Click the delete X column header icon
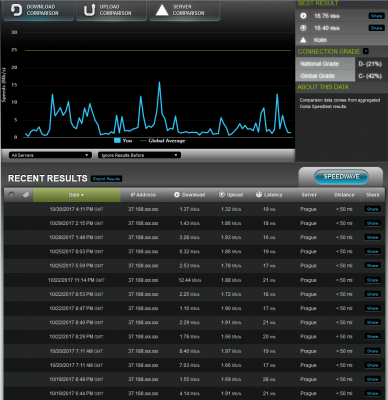Viewport: 388px width, 400px height. coord(11,195)
